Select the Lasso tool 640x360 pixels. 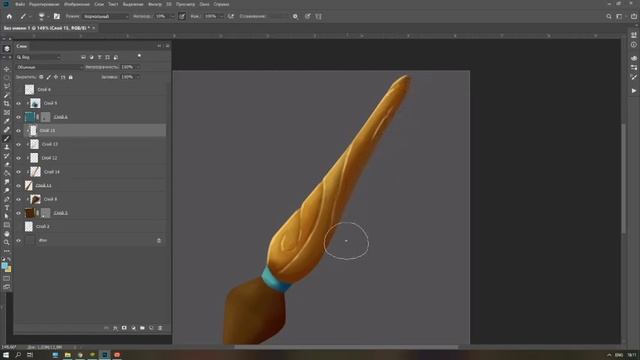pos(7,86)
